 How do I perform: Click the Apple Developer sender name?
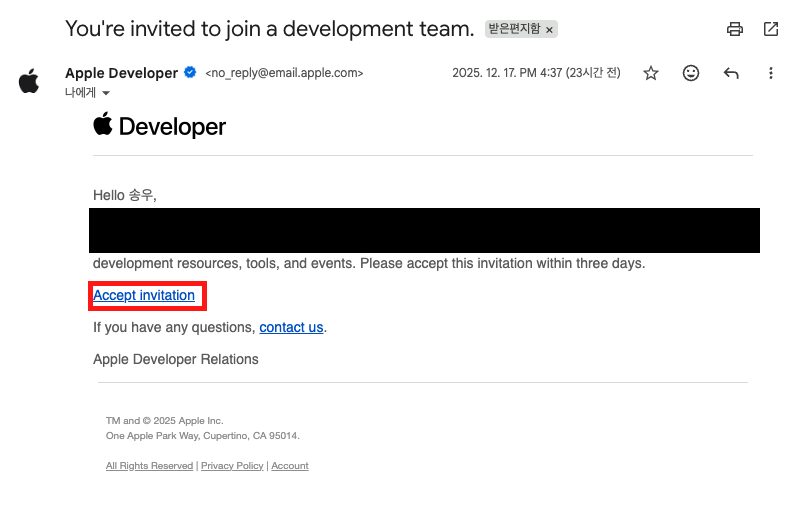(121, 73)
